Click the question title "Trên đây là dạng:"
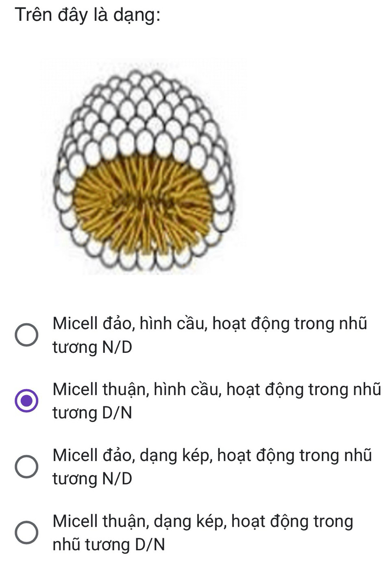This screenshot has height=571, width=392. (x=87, y=15)
